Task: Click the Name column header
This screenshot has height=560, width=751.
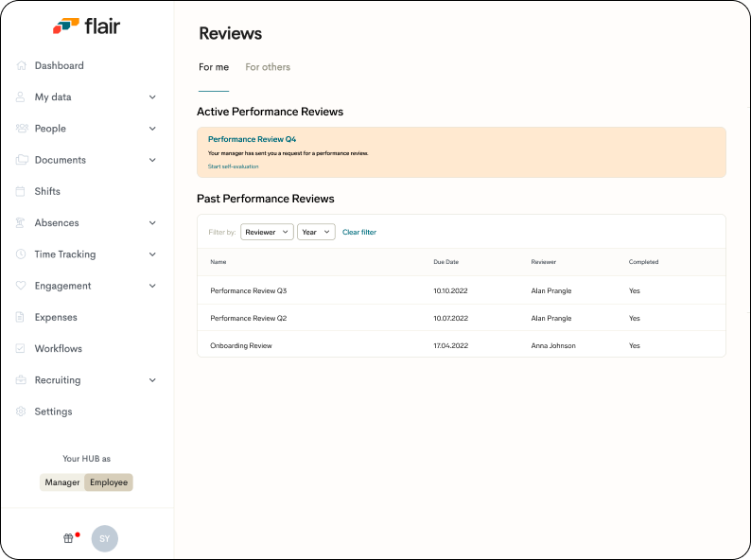Action: point(218,262)
